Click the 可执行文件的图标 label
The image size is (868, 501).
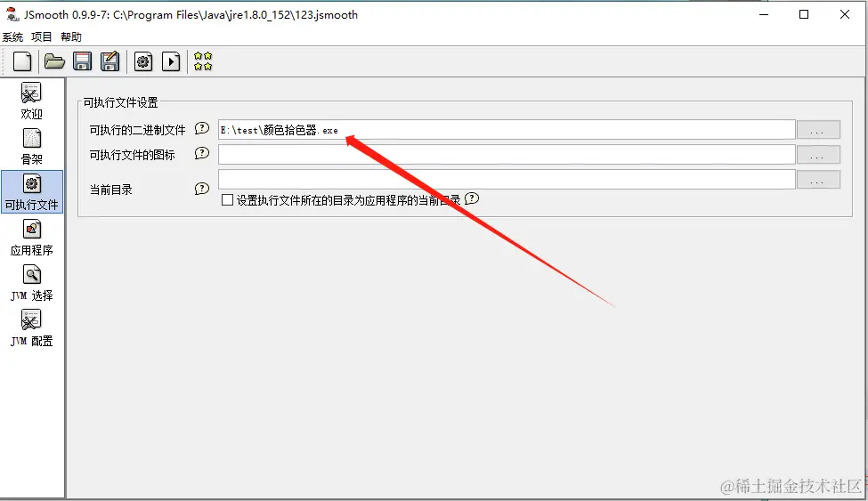pyautogui.click(x=133, y=155)
